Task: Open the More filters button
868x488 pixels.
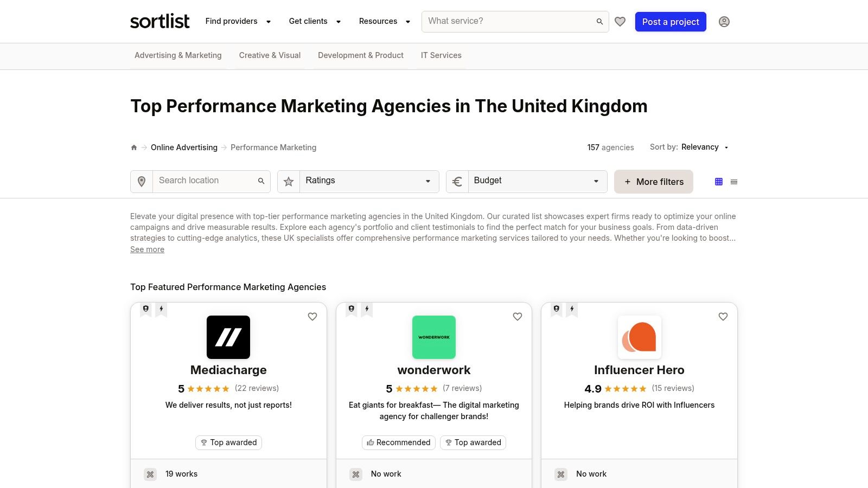Action: click(653, 182)
